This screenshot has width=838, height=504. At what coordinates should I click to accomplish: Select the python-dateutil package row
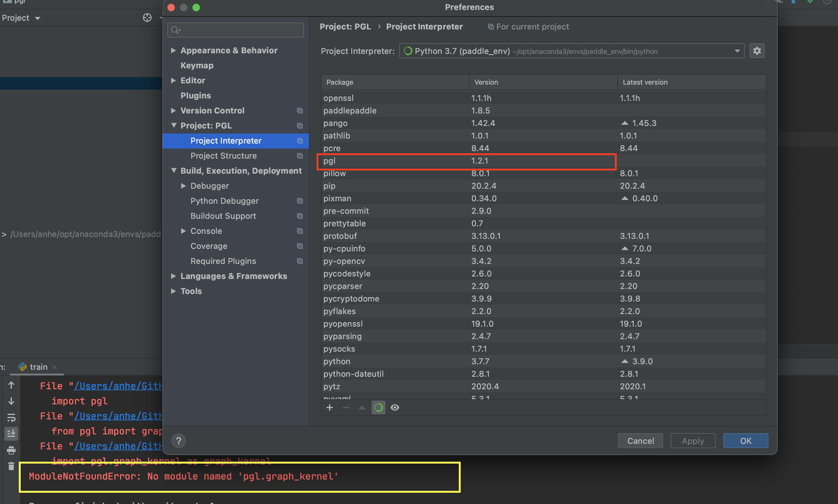(543, 374)
